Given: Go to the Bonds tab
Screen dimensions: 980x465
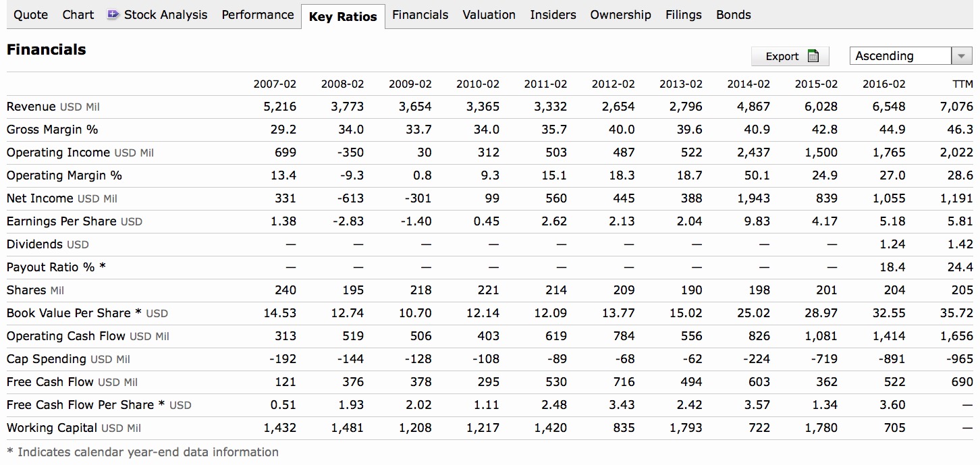Looking at the screenshot, I should tap(733, 15).
